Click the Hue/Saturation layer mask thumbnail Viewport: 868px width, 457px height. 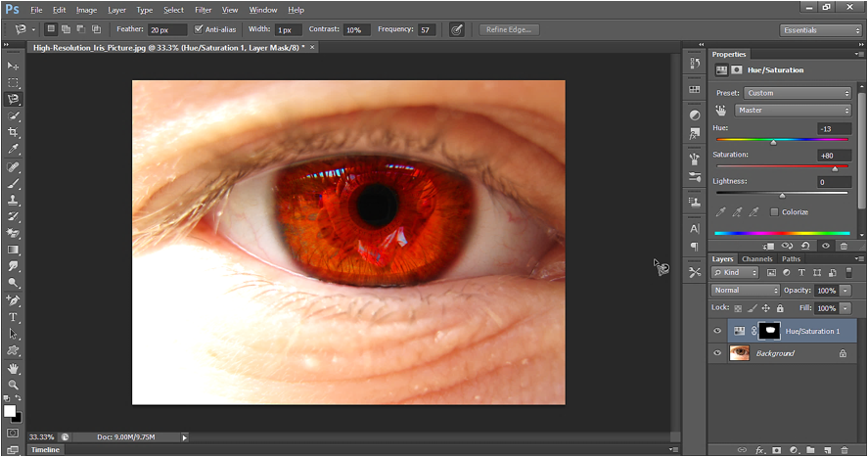[770, 331]
